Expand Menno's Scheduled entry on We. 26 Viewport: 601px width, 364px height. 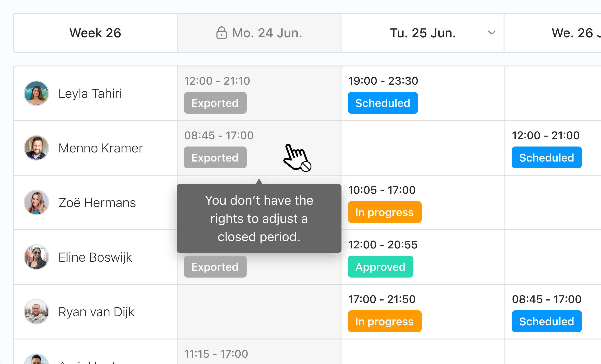point(547,157)
